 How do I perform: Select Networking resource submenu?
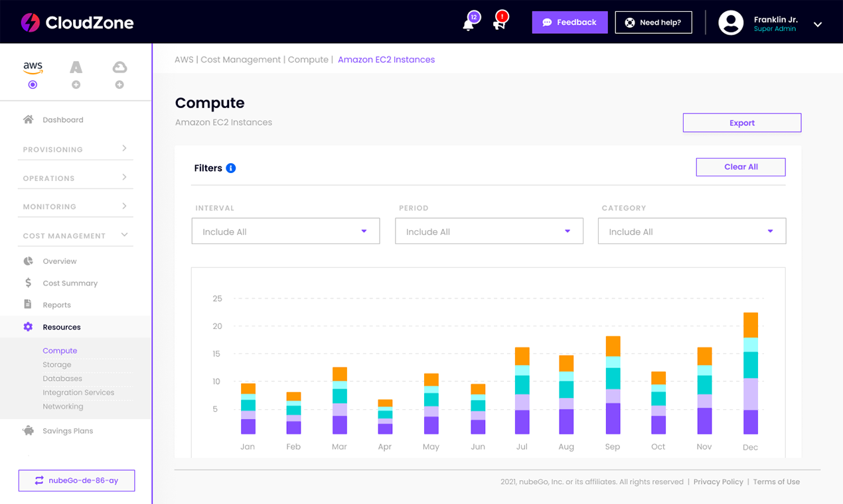63,407
